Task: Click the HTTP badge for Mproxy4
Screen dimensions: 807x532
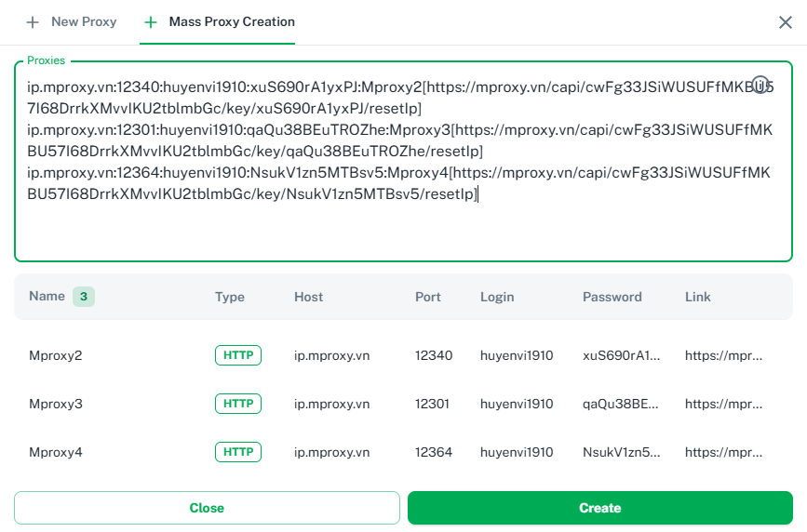Action: tap(238, 452)
